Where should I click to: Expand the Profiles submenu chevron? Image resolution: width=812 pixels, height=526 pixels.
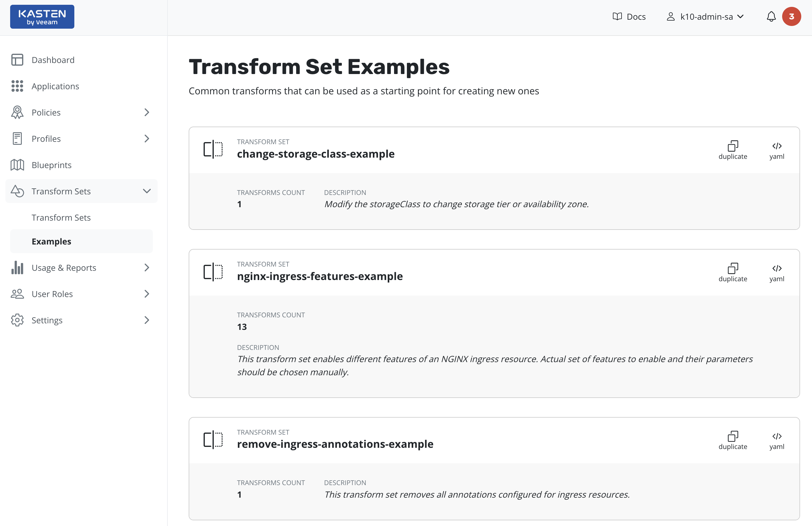click(x=147, y=139)
